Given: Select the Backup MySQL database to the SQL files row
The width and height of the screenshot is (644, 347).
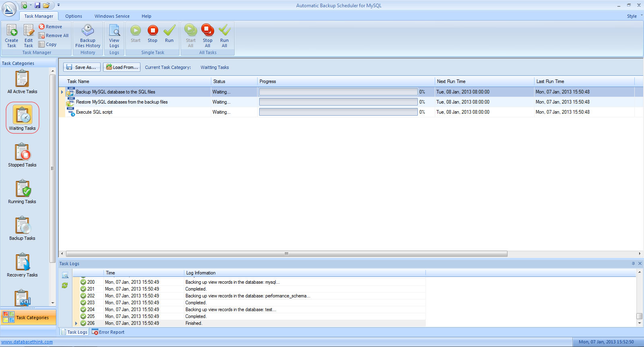Looking at the screenshot, I should coord(351,92).
